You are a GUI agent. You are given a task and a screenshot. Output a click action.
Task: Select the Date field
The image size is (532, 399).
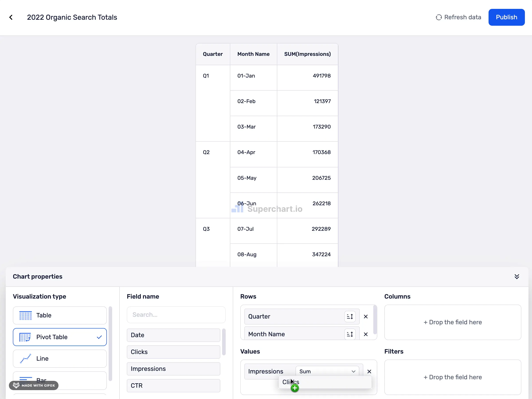[173, 335]
